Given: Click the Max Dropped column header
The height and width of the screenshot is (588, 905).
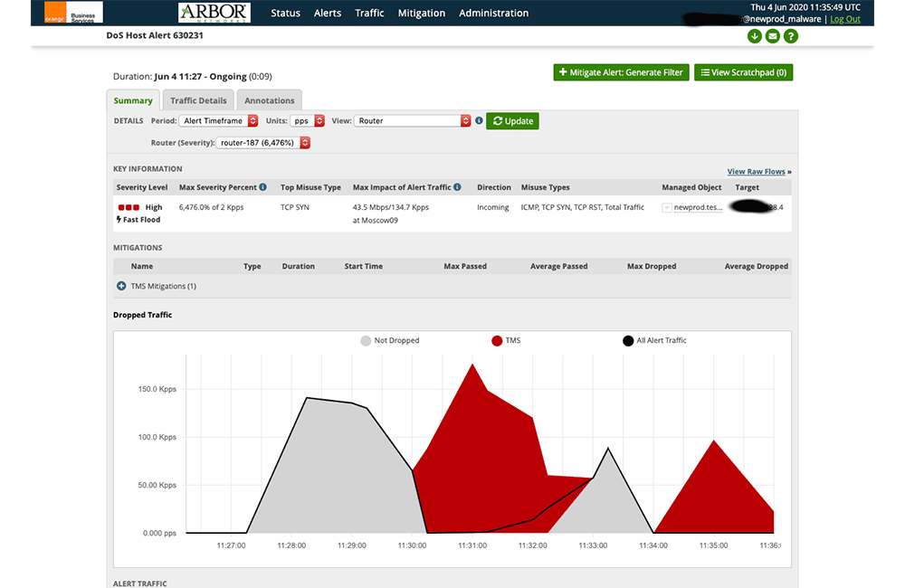Looking at the screenshot, I should click(x=652, y=266).
